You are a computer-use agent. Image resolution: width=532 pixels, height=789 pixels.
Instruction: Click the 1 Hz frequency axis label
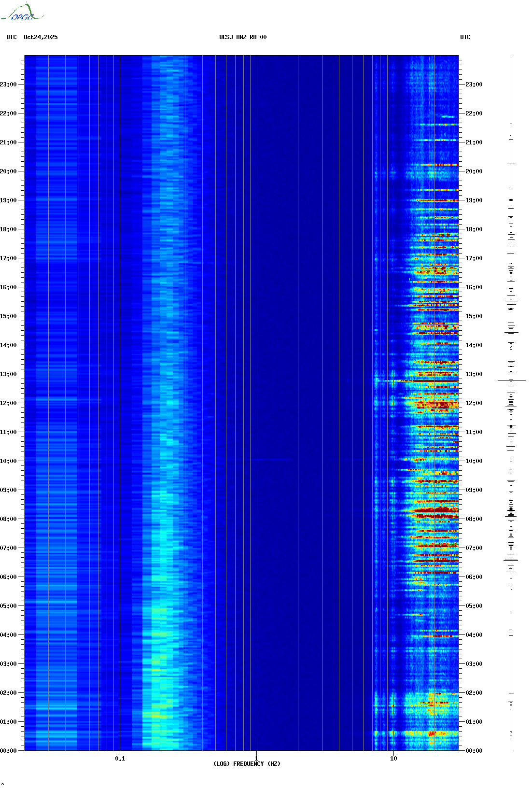(x=256, y=758)
